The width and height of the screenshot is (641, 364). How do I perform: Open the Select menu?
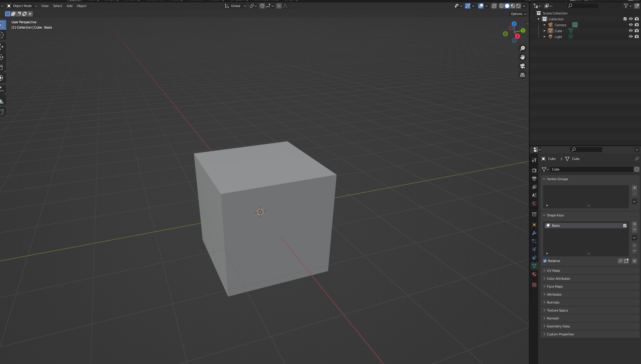(57, 6)
